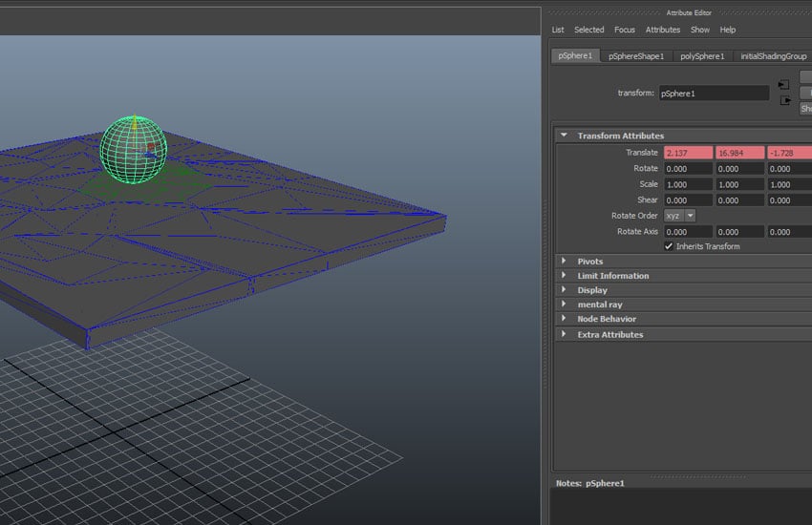
Task: Switch to the pSphereShape1 tab
Action: pos(635,56)
